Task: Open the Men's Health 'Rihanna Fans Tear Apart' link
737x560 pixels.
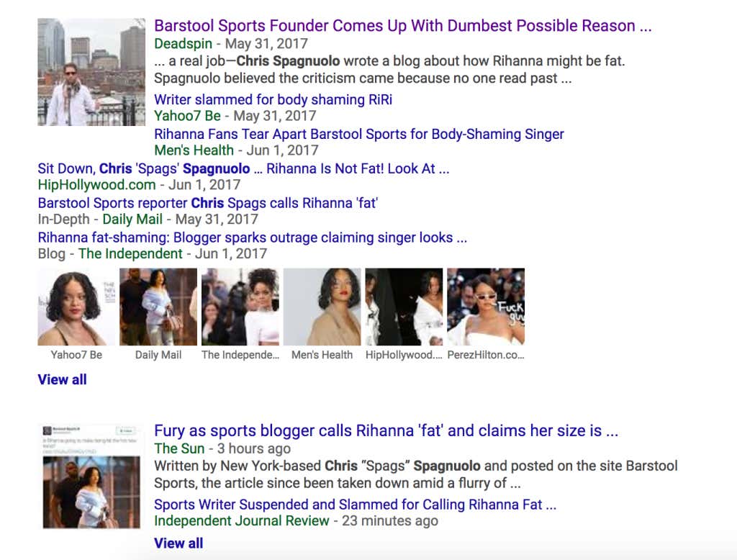Action: tap(359, 134)
